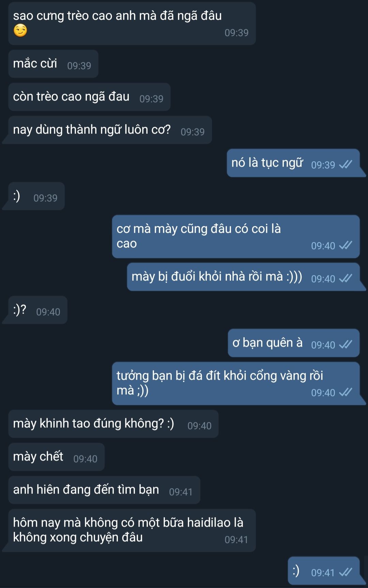Tap read checkmarks on "nó là tục ngữ"
The height and width of the screenshot is (588, 368).
click(x=346, y=165)
